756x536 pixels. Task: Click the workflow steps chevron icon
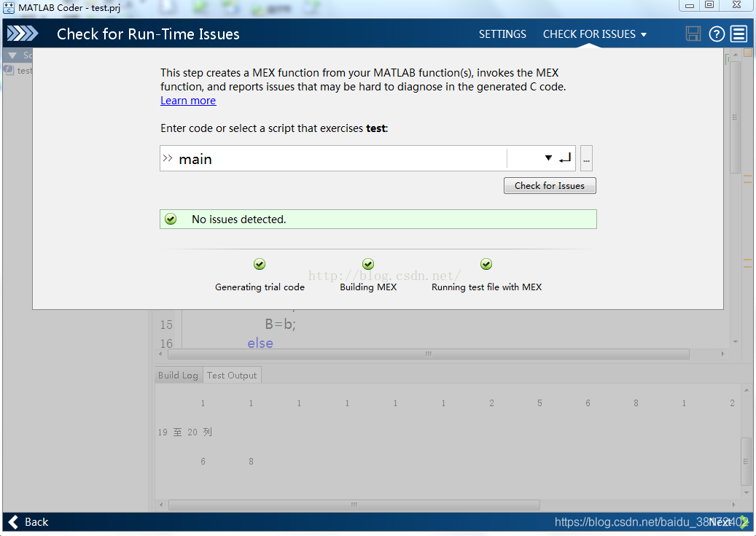pyautogui.click(x=23, y=34)
